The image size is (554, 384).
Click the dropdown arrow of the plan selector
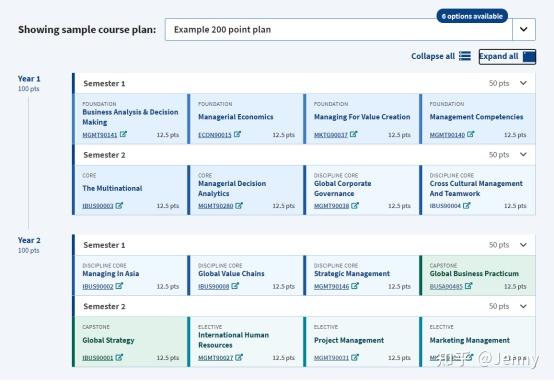tap(524, 30)
